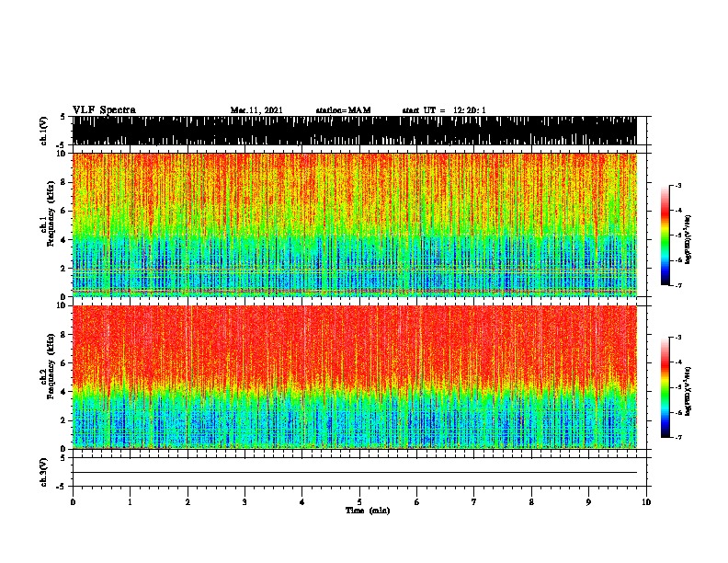Click the "-3" label on ch.2 color scale
The height and width of the screenshot is (563, 728).
[678, 338]
